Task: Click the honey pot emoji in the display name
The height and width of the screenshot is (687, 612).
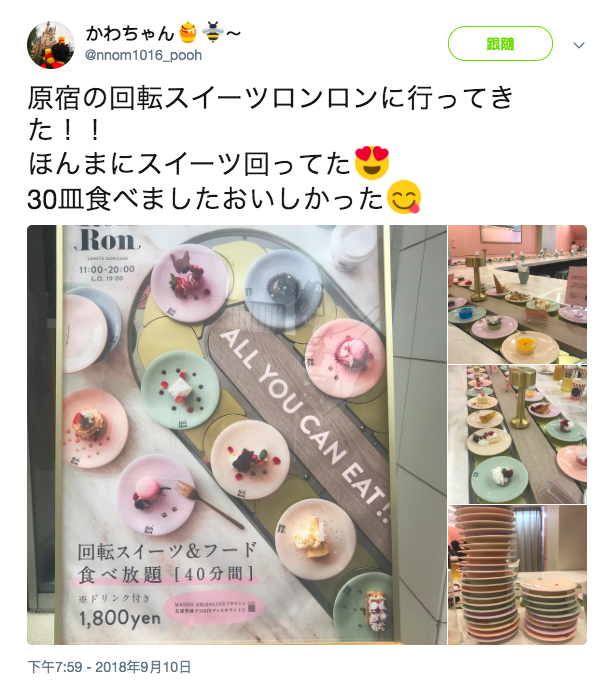Action: tap(188, 32)
